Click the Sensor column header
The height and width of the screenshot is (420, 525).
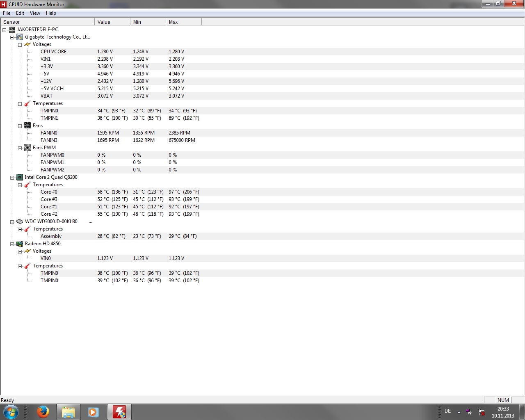pyautogui.click(x=48, y=22)
